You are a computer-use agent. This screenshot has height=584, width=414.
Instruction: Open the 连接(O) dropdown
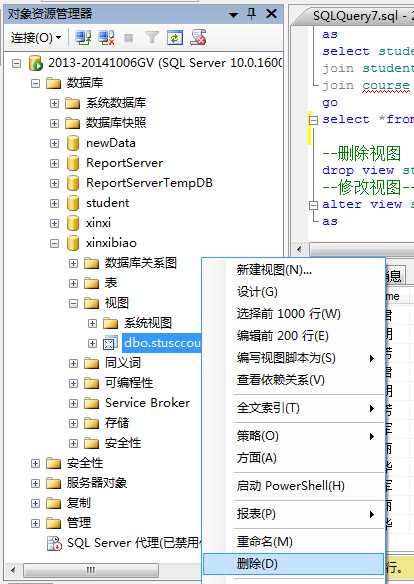(x=35, y=38)
